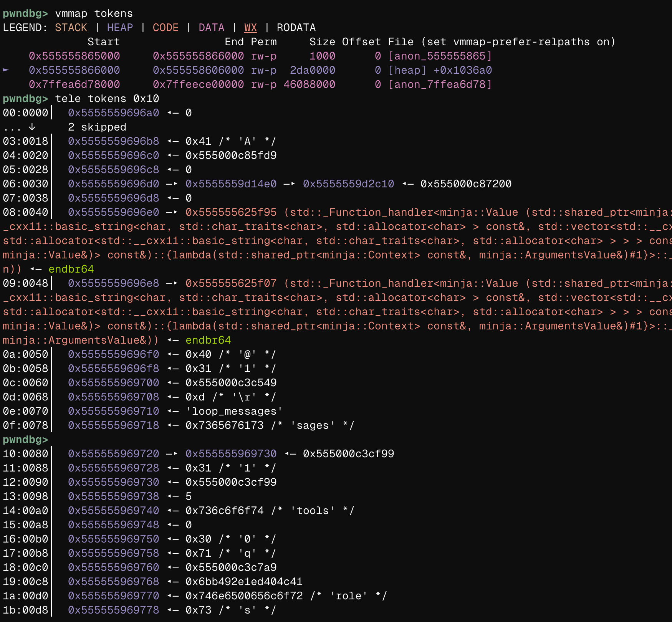Select the RODATA legend label
This screenshot has width=672, height=622.
tap(296, 28)
